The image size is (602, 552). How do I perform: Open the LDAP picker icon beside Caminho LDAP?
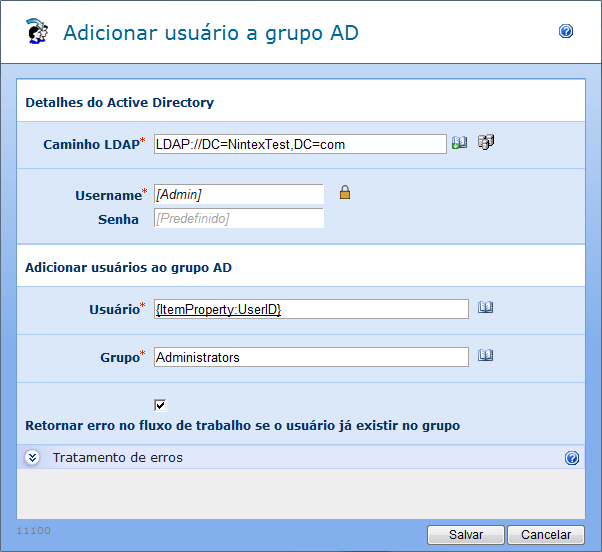pos(487,142)
